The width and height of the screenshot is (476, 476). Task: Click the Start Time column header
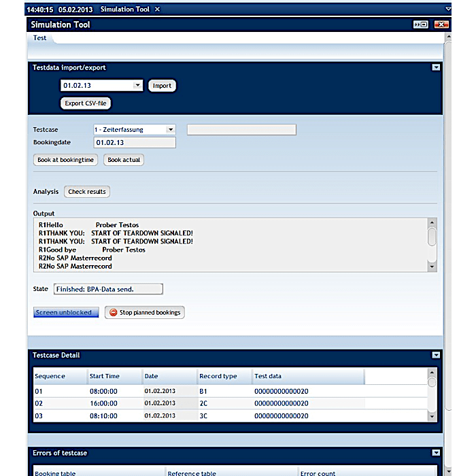[x=115, y=376]
